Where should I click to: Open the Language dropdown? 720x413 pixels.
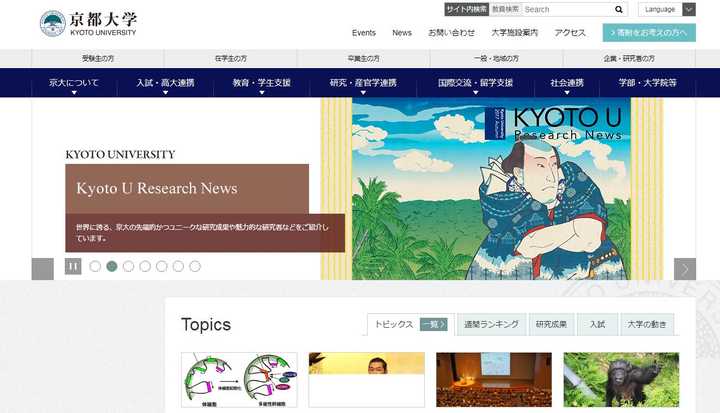click(667, 9)
